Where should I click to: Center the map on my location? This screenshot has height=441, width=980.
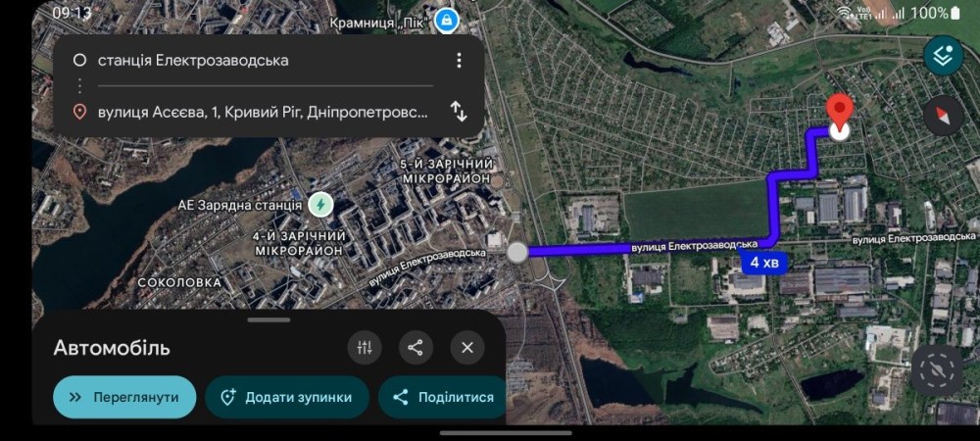(938, 370)
